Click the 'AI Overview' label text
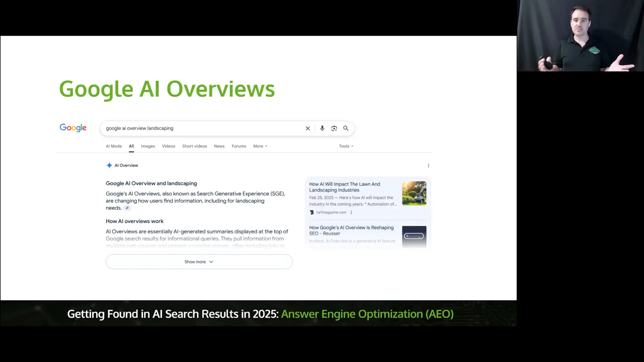The height and width of the screenshot is (362, 644). (x=126, y=166)
